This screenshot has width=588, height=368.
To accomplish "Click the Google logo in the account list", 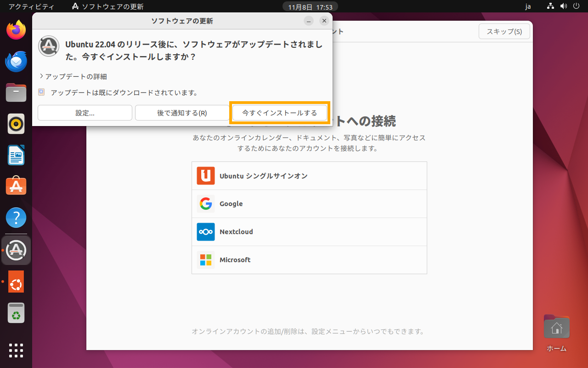I will pyautogui.click(x=206, y=204).
